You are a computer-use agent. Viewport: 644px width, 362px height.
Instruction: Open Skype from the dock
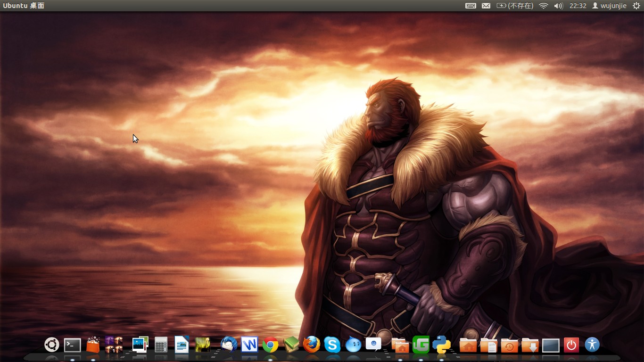pyautogui.click(x=332, y=345)
